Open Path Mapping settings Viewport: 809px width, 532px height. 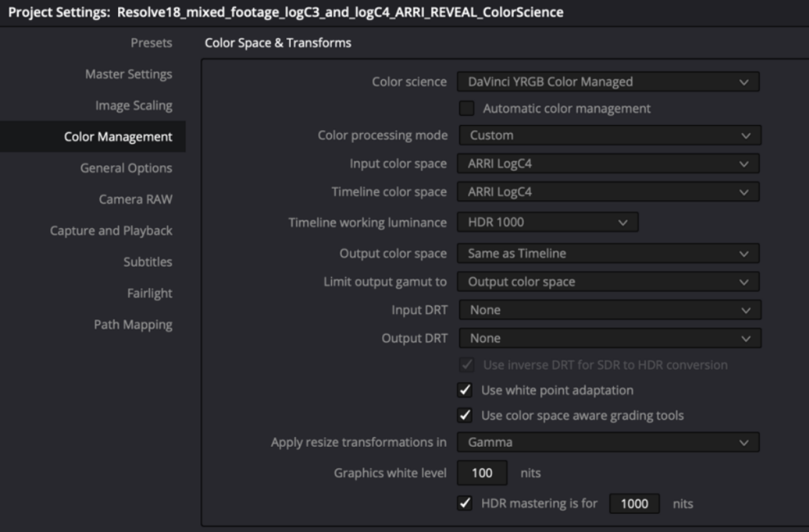click(133, 325)
